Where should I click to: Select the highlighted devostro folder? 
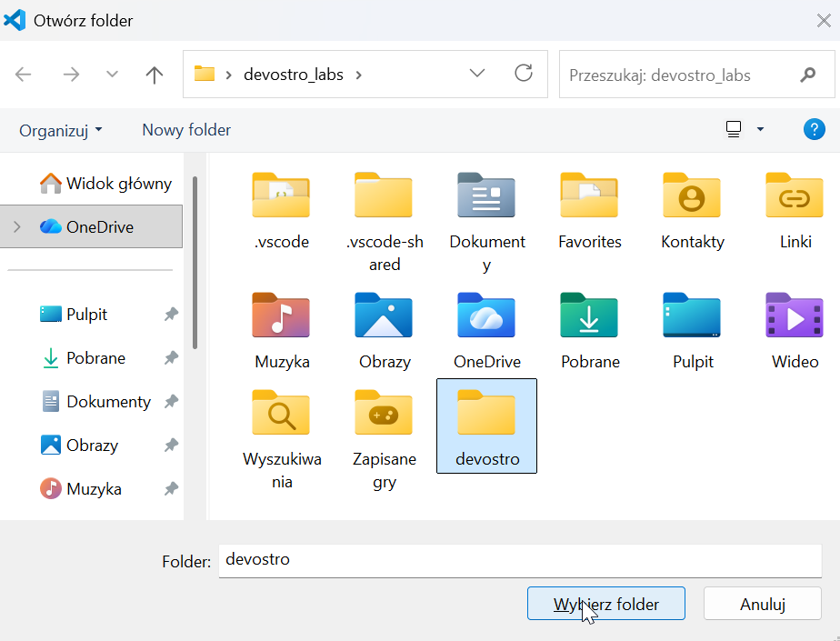click(x=486, y=426)
